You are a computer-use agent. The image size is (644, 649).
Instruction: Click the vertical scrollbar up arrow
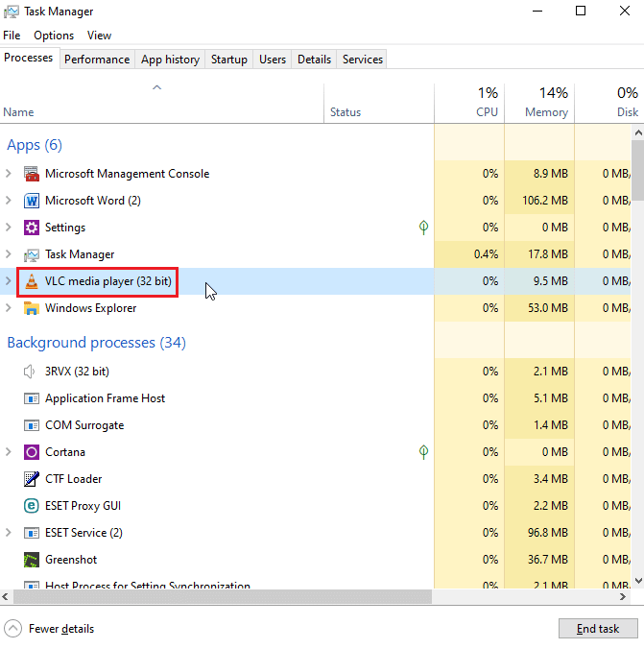638,132
